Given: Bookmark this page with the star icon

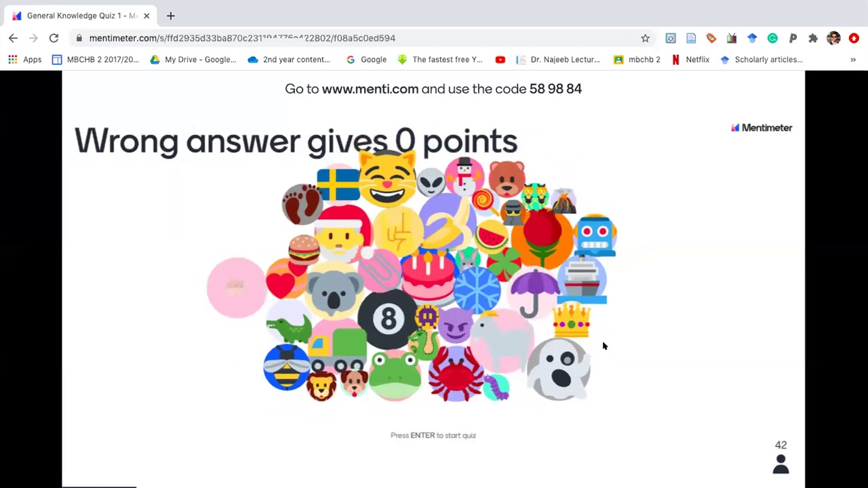Looking at the screenshot, I should pyautogui.click(x=645, y=38).
